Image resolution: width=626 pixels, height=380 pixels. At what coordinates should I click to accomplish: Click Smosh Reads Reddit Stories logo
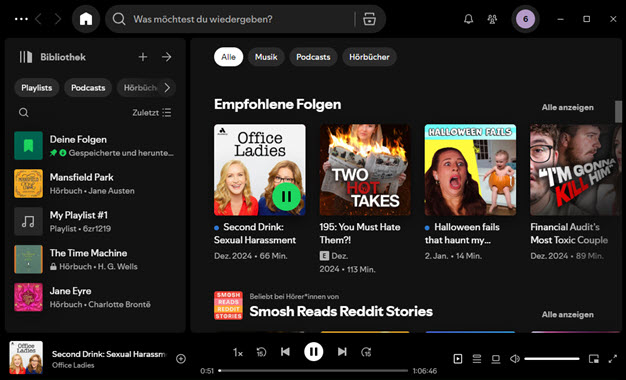tap(228, 305)
